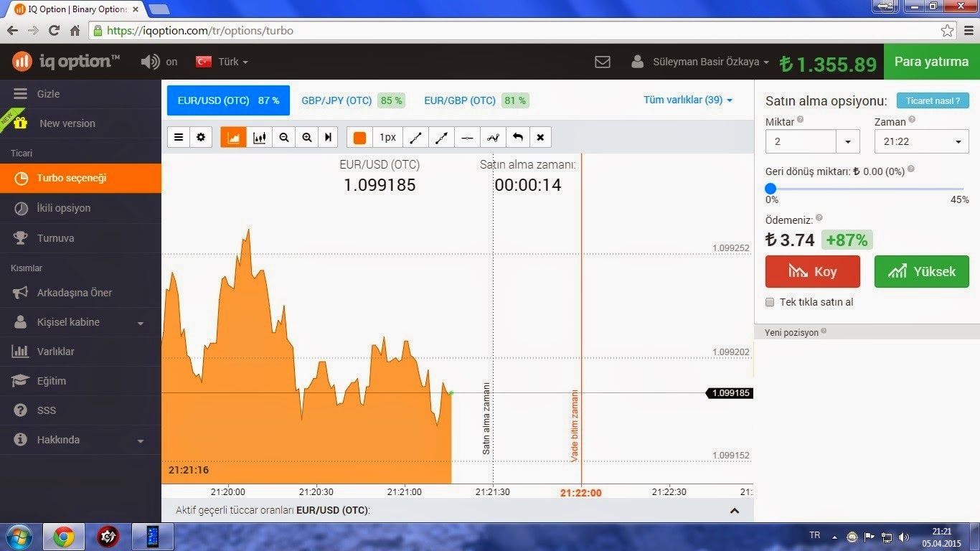This screenshot has height=551, width=980.
Task: Select the straight line drawing tool
Action: [x=415, y=137]
